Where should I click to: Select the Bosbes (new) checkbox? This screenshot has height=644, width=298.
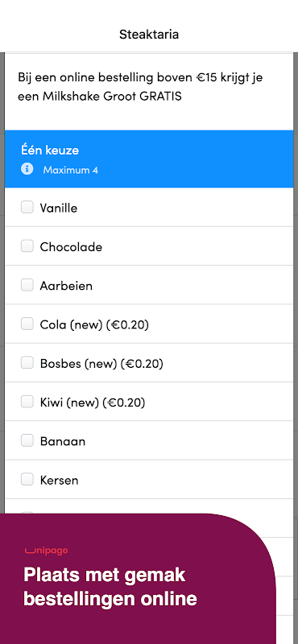pyautogui.click(x=27, y=362)
